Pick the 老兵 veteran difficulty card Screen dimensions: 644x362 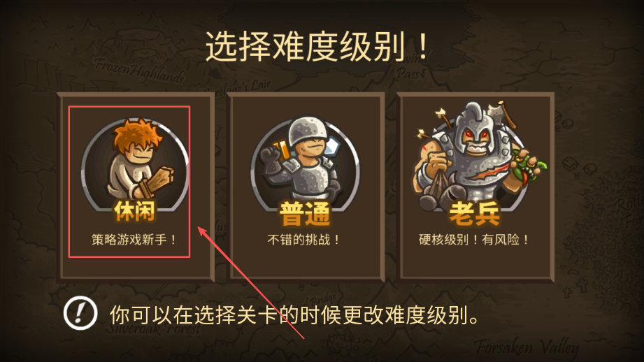[475, 187]
